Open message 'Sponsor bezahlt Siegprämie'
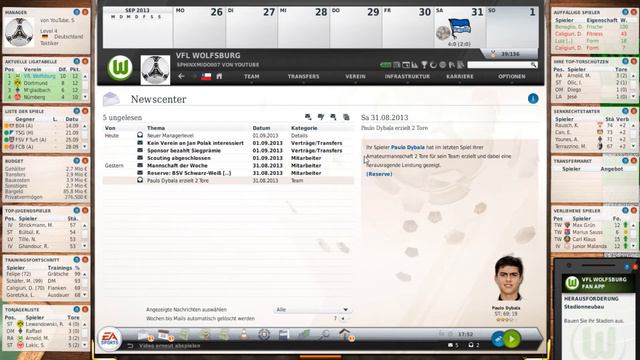Screen dimensions: 640x360 pos(184,151)
